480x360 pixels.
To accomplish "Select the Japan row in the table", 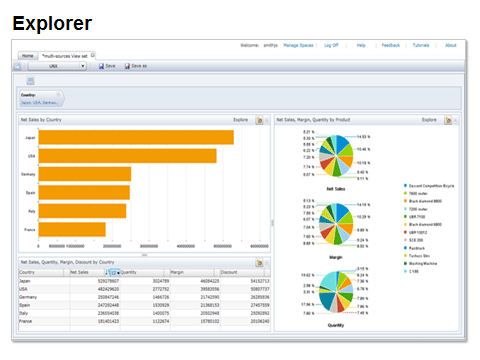I will click(x=144, y=281).
